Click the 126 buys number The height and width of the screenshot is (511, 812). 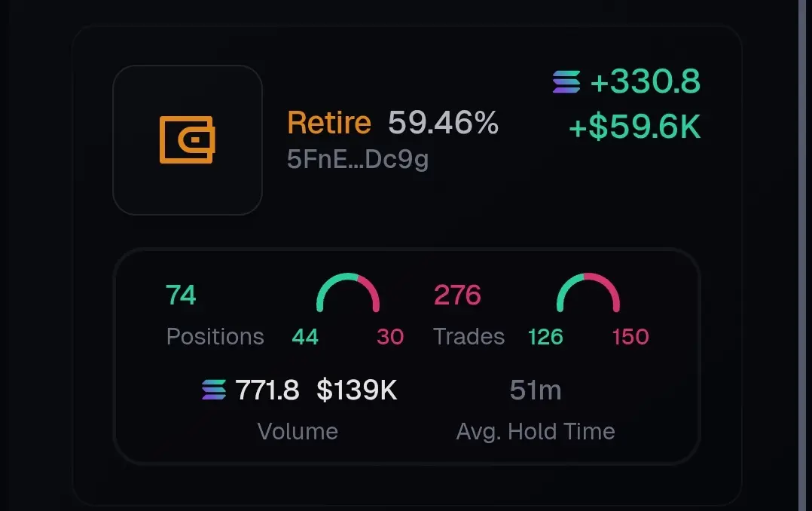[x=545, y=338]
